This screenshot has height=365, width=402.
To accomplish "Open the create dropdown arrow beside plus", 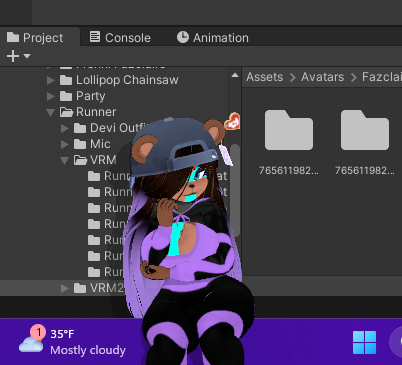I will (x=27, y=56).
